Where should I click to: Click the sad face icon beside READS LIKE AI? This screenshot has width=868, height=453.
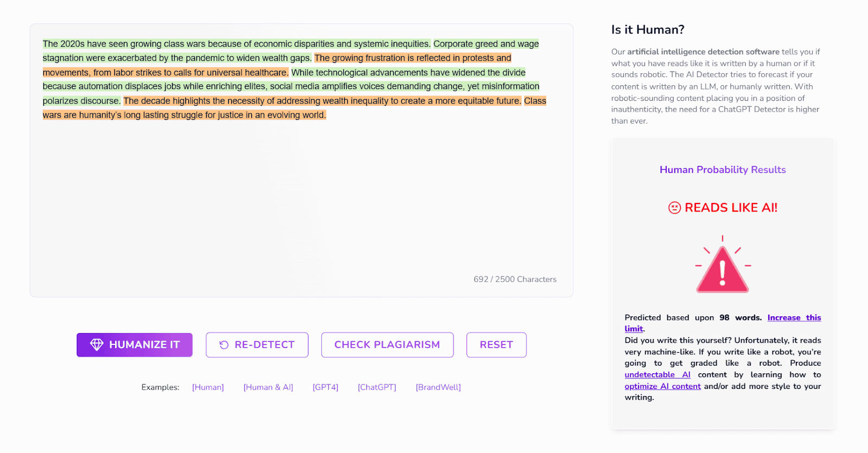(674, 208)
